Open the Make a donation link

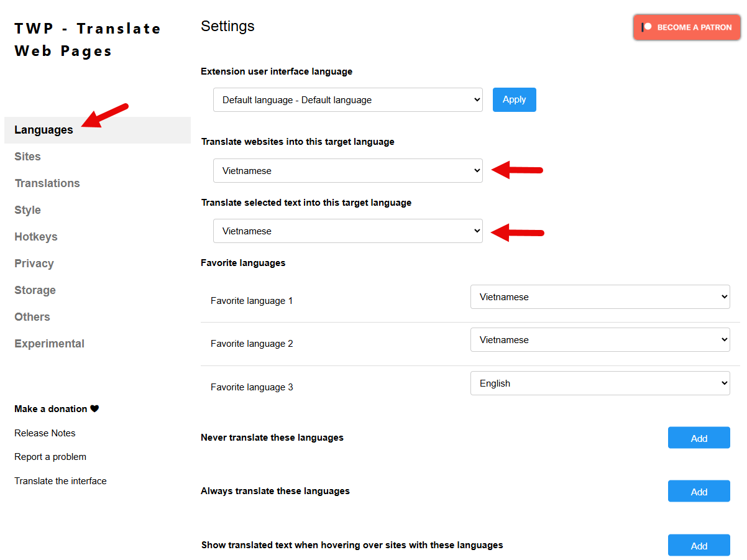(57, 409)
